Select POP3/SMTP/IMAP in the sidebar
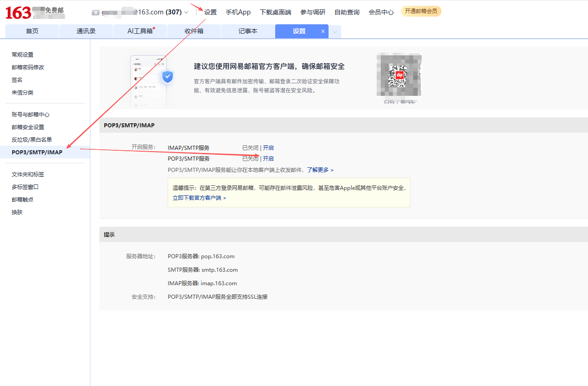 point(37,153)
